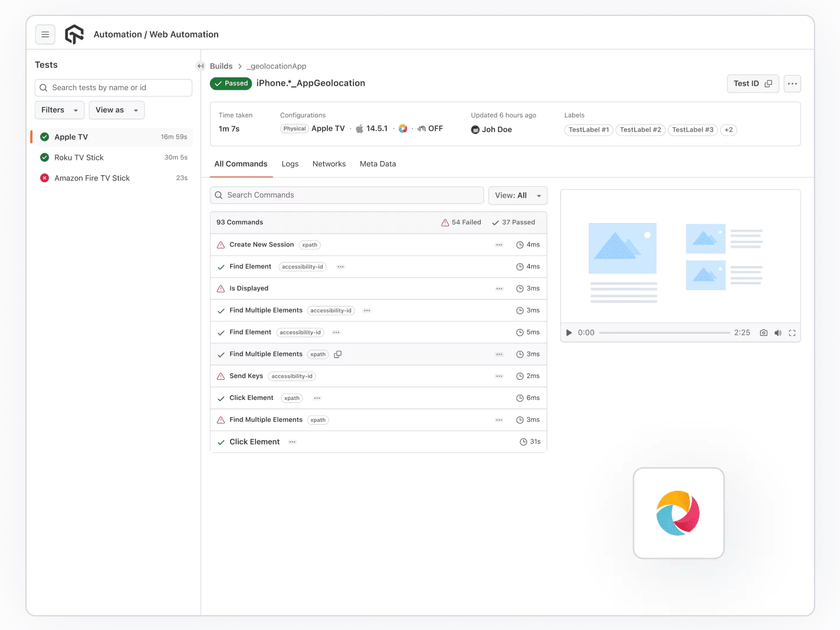The image size is (840, 630).
Task: Open the Test ID copy icon
Action: tap(768, 83)
